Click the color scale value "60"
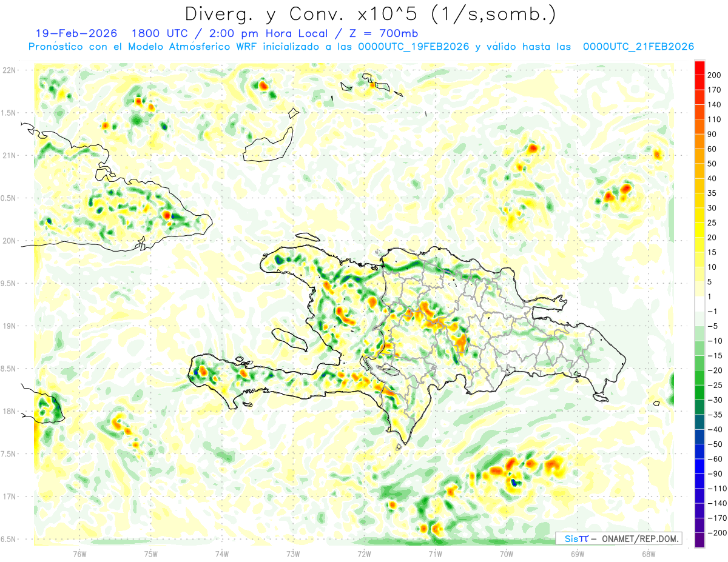 pyautogui.click(x=713, y=149)
